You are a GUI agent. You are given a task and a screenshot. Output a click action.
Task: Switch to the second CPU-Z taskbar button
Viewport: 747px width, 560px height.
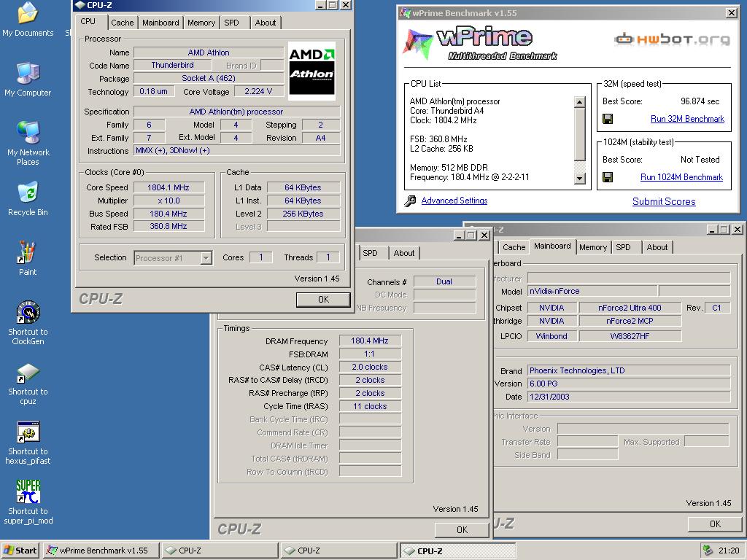(338, 551)
